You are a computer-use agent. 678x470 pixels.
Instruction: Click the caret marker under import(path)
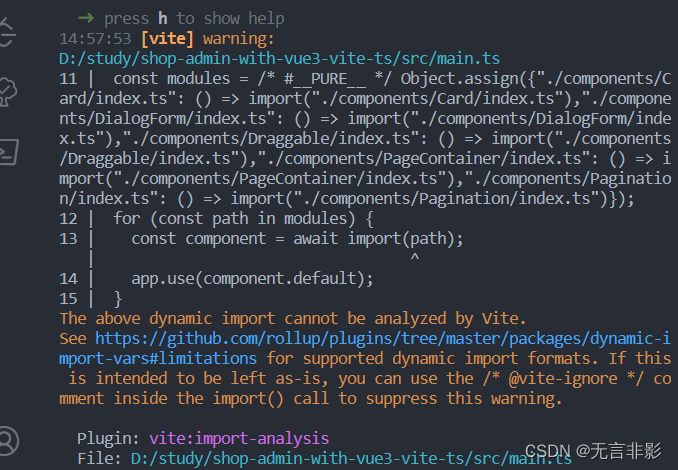pos(415,257)
